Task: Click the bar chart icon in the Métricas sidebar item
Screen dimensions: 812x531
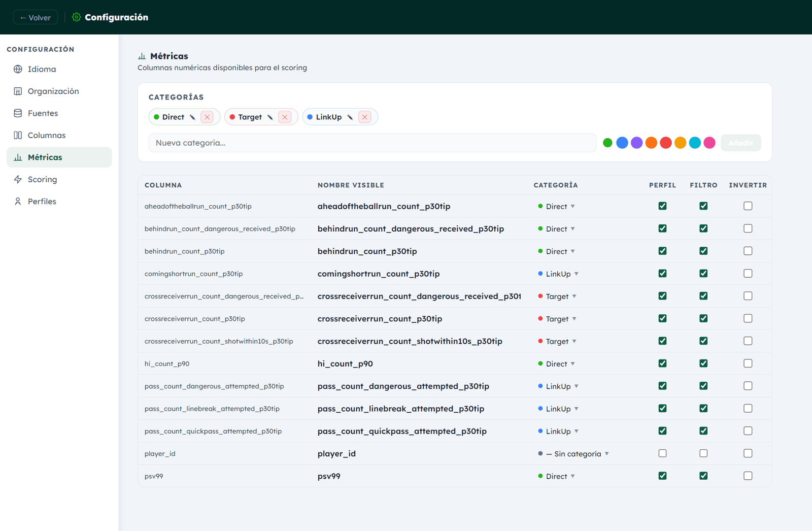Action: 18,157
